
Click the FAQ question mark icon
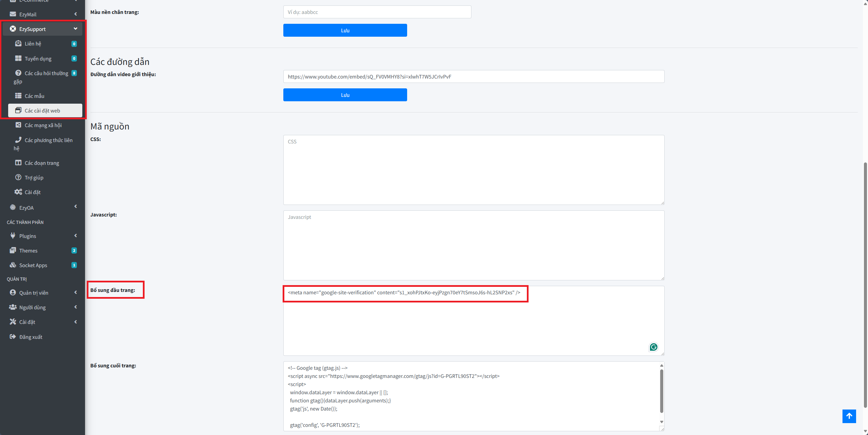[x=18, y=73]
